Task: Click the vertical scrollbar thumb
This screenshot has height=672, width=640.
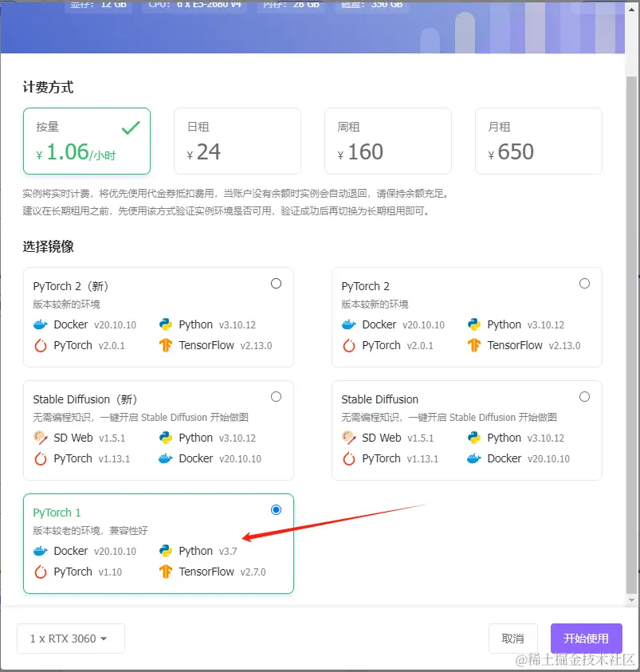Action: pyautogui.click(x=631, y=334)
